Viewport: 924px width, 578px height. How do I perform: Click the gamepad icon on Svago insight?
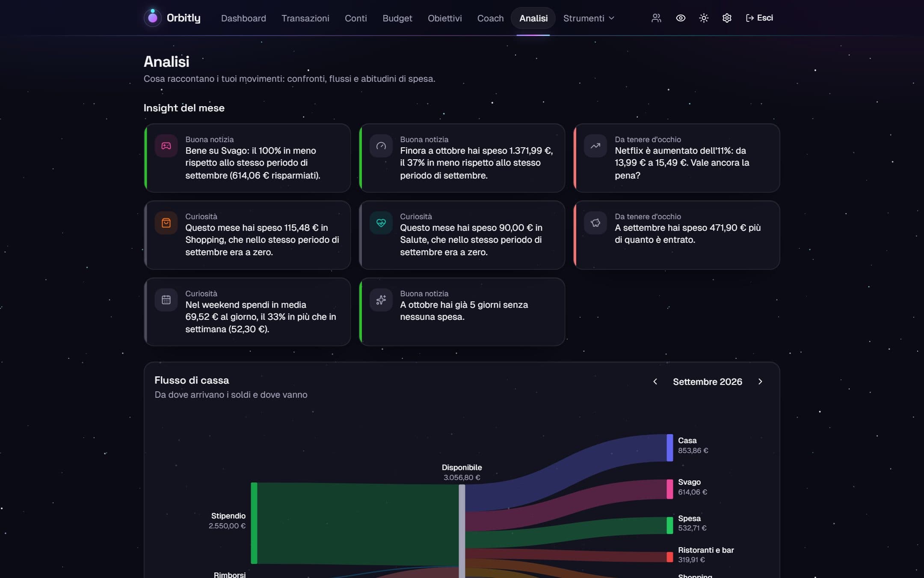(x=166, y=146)
